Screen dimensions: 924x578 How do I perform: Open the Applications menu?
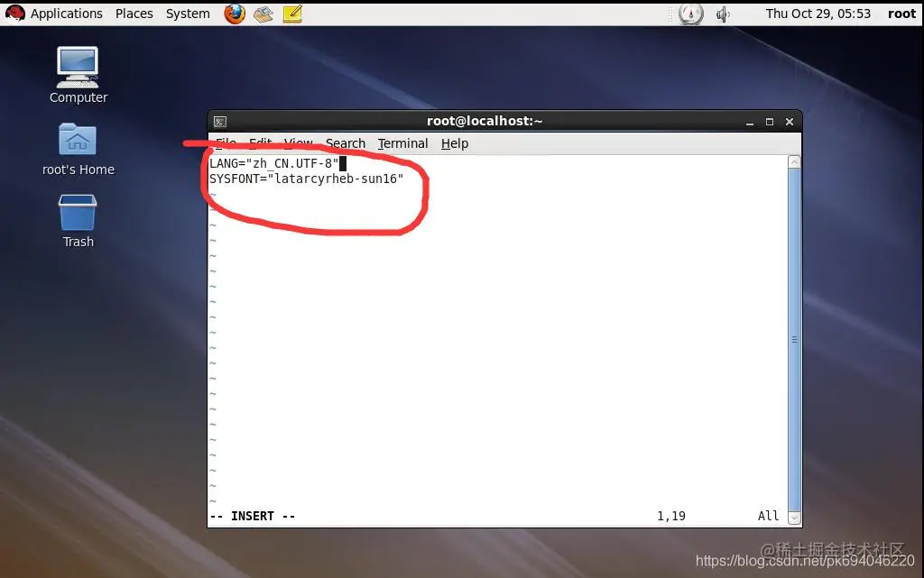click(66, 14)
